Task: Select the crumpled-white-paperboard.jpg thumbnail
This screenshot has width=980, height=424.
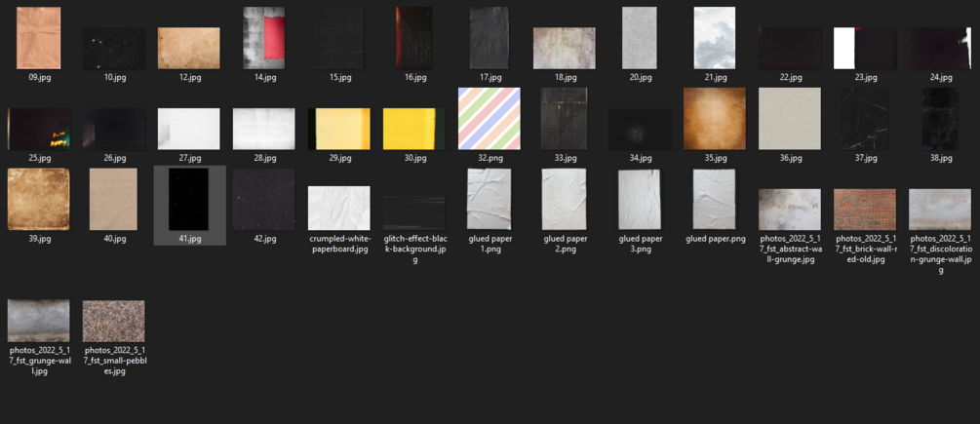Action: coord(338,209)
